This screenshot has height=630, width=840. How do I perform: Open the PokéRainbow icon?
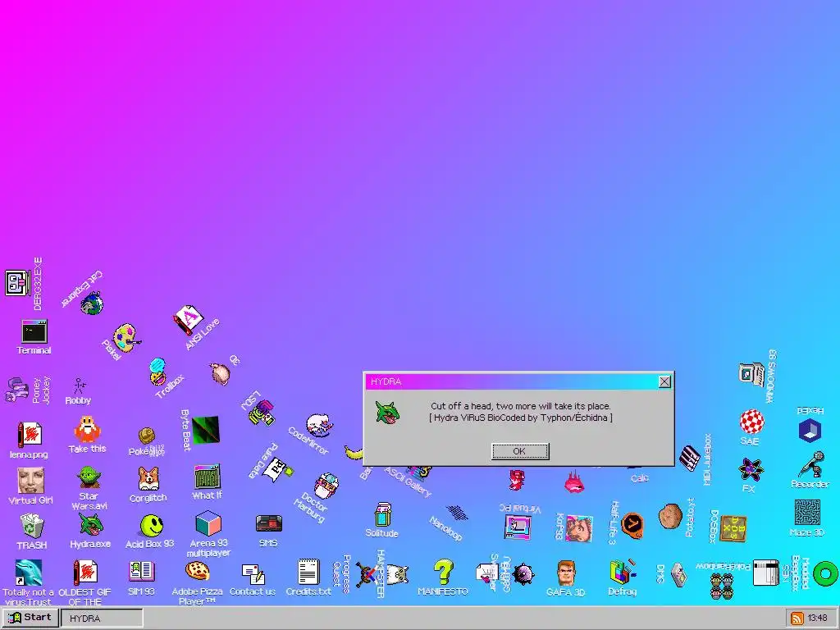tap(722, 586)
